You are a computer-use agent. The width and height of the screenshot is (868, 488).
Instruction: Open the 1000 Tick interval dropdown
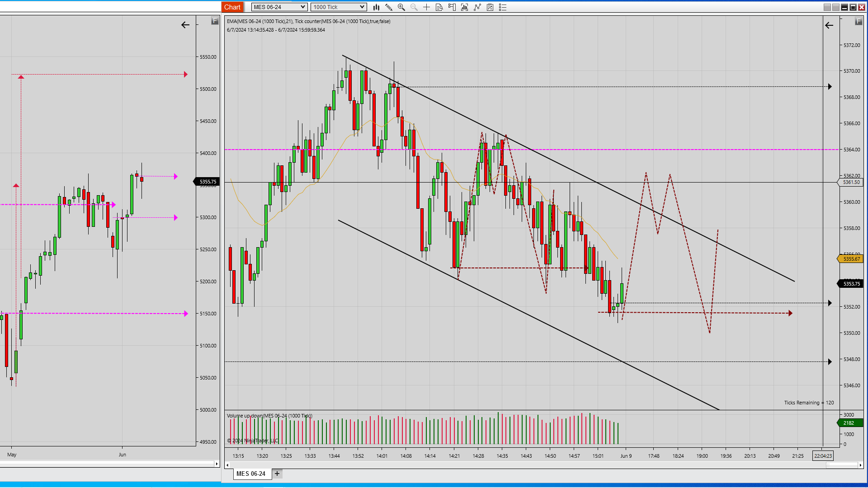pos(339,7)
